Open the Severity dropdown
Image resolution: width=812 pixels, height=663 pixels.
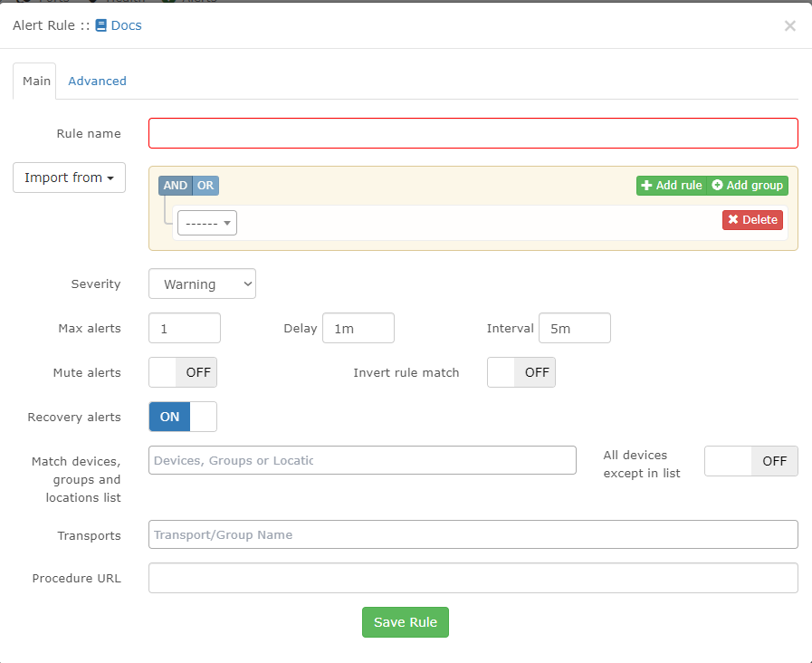point(202,283)
